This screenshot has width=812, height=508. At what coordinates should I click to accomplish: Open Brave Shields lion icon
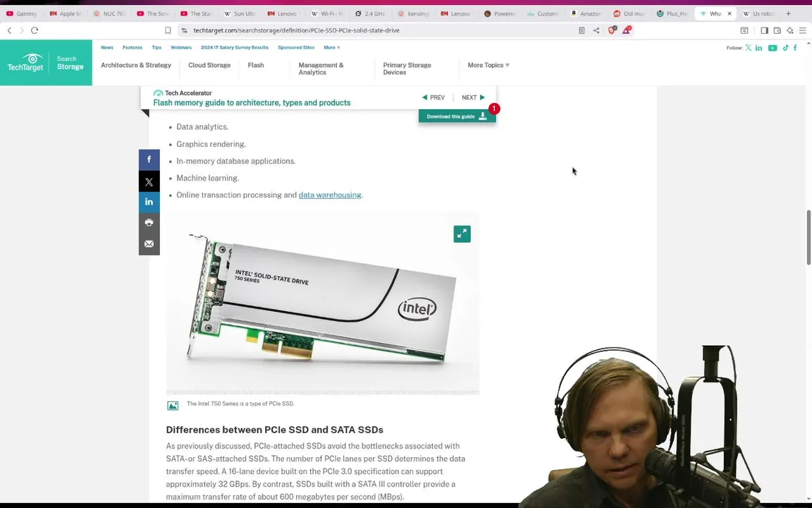tap(612, 30)
